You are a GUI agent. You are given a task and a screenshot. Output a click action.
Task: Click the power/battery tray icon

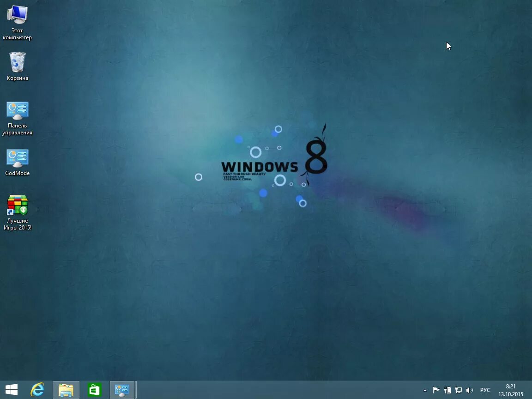(447, 390)
